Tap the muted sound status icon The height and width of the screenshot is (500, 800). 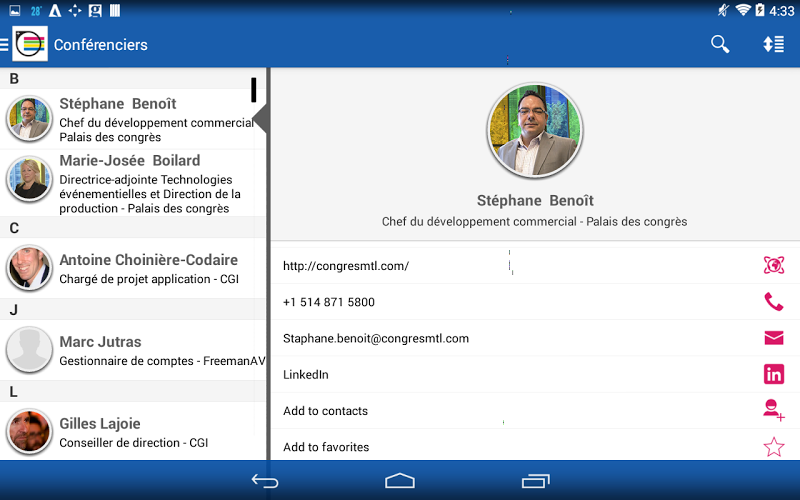pyautogui.click(x=723, y=10)
